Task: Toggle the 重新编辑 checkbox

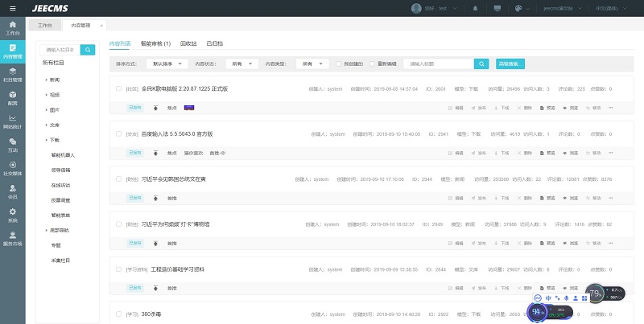Action: (x=373, y=63)
